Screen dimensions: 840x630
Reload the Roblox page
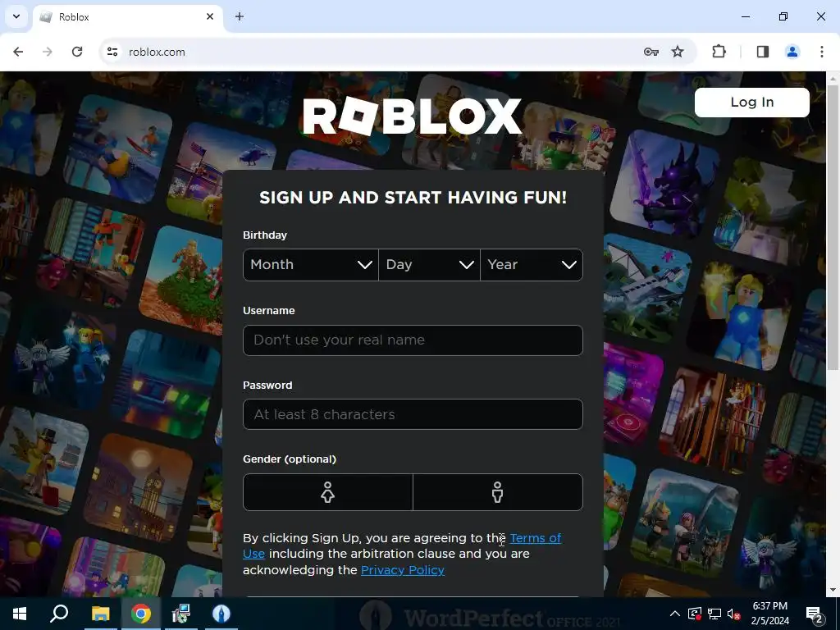coord(77,52)
